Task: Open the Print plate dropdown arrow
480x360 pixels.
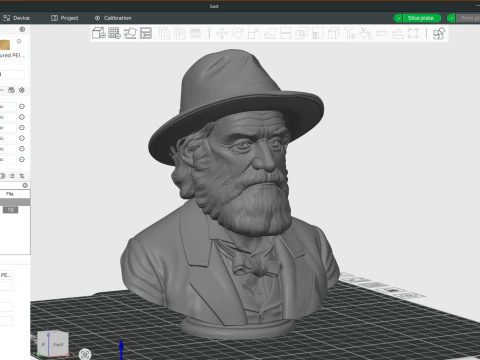Action: pos(451,18)
